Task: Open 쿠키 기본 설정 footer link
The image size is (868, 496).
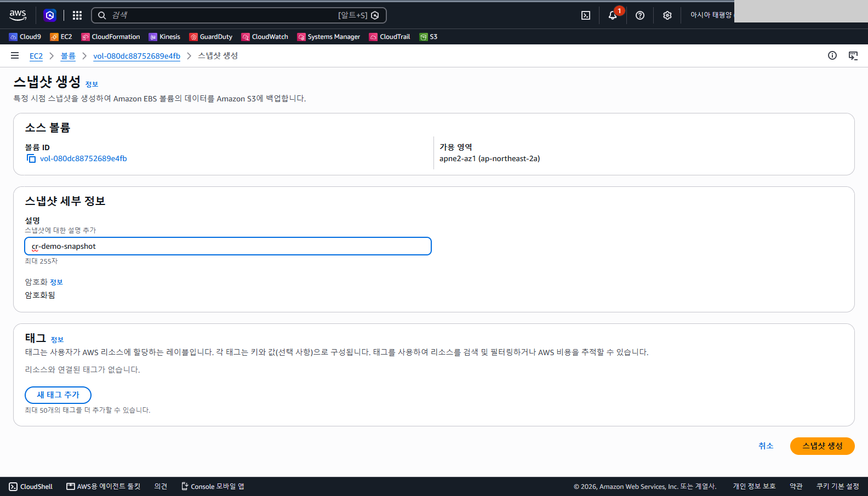Action: (838, 487)
